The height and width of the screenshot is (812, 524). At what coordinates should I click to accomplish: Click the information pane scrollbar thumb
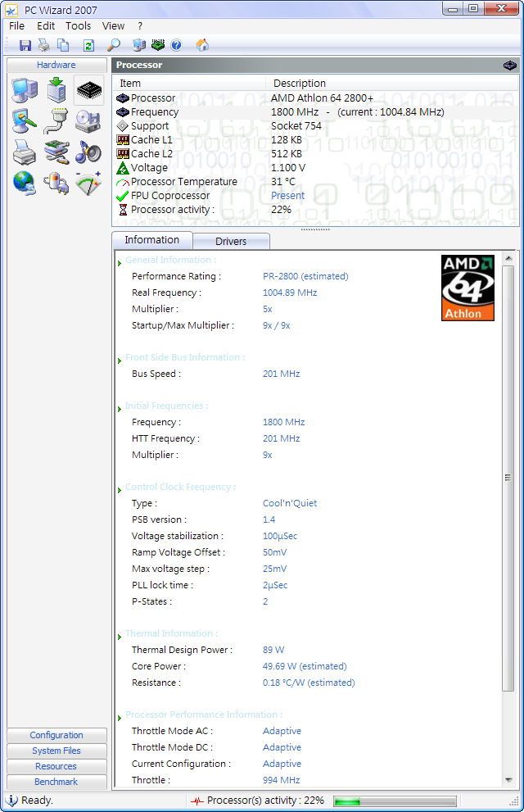tap(508, 478)
